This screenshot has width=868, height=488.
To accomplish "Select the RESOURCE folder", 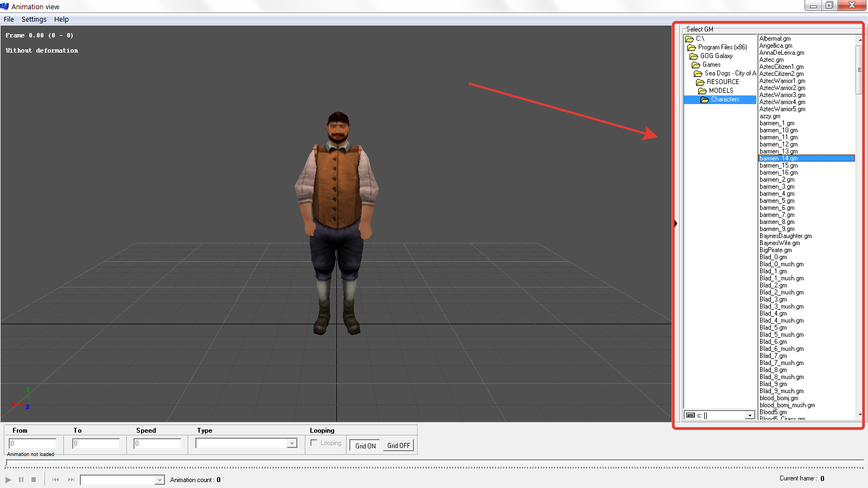I will tap(718, 82).
